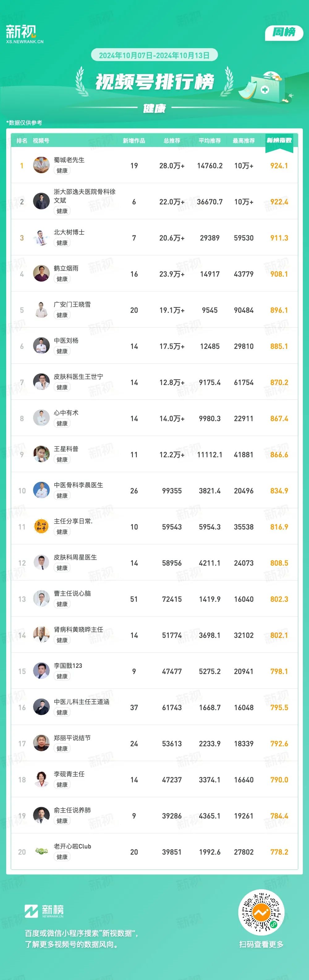Open 浙大邵逸夫医院骨科徐文斌 account name
The image size is (309, 980).
84,196
